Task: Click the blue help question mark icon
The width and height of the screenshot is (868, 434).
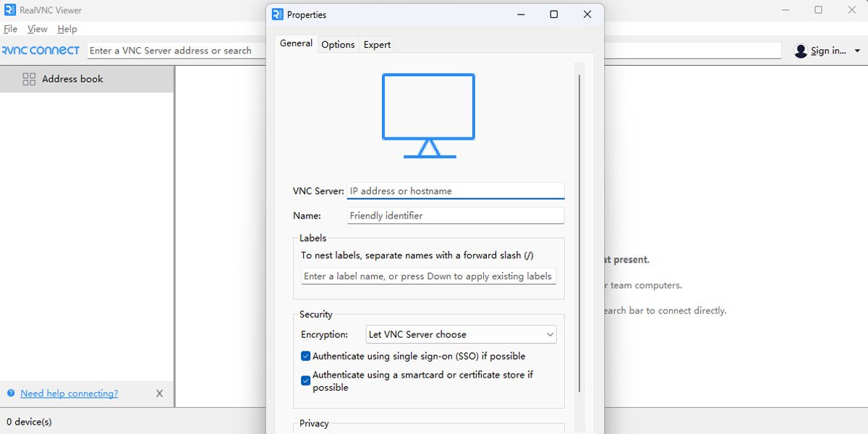Action: [11, 393]
